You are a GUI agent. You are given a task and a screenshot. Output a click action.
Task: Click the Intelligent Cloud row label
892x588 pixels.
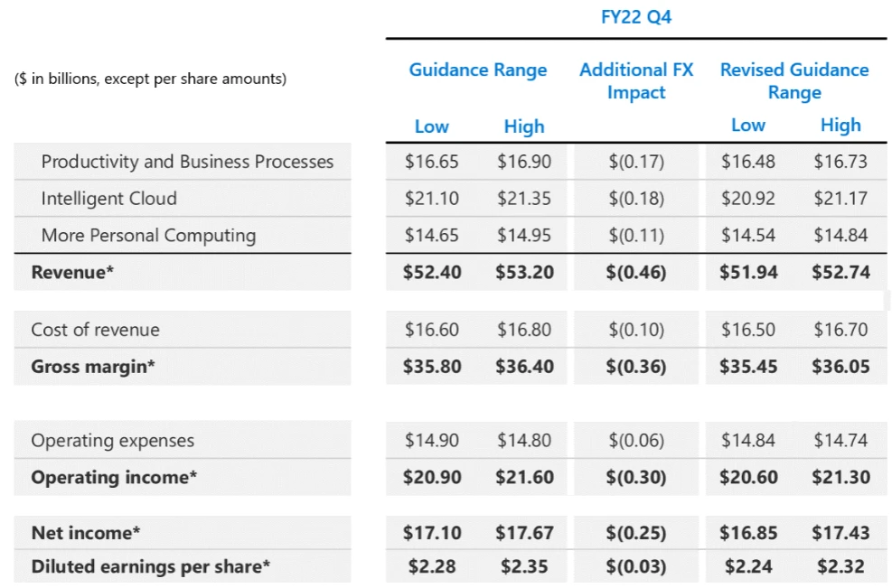coord(108,199)
